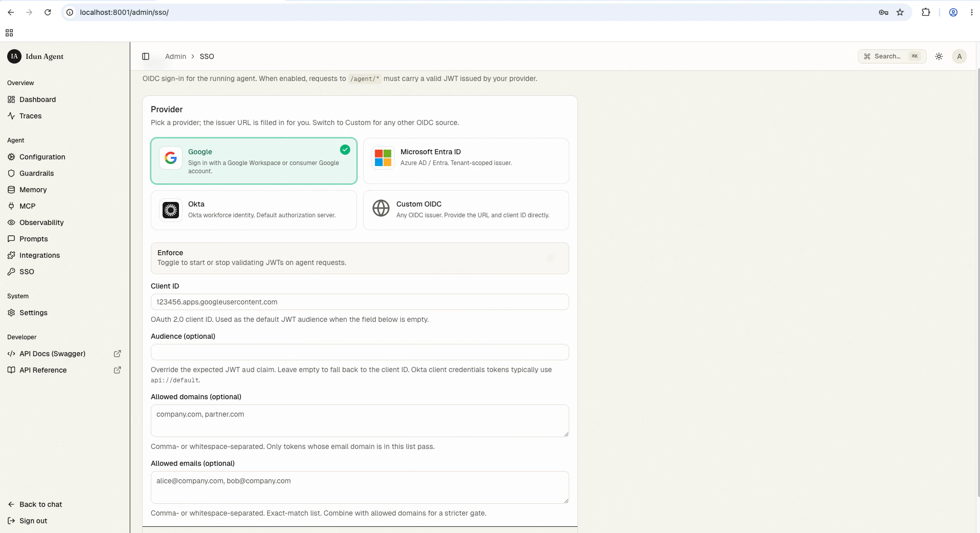Click the SSO key icon in sidebar
Screen dimensions: 980x533
[x=11, y=272]
